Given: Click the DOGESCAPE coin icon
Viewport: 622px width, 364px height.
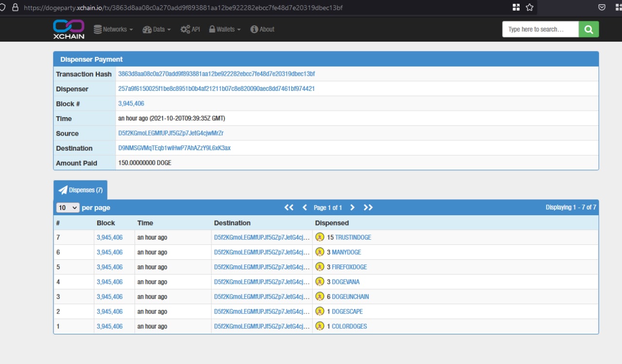Looking at the screenshot, I should point(320,311).
